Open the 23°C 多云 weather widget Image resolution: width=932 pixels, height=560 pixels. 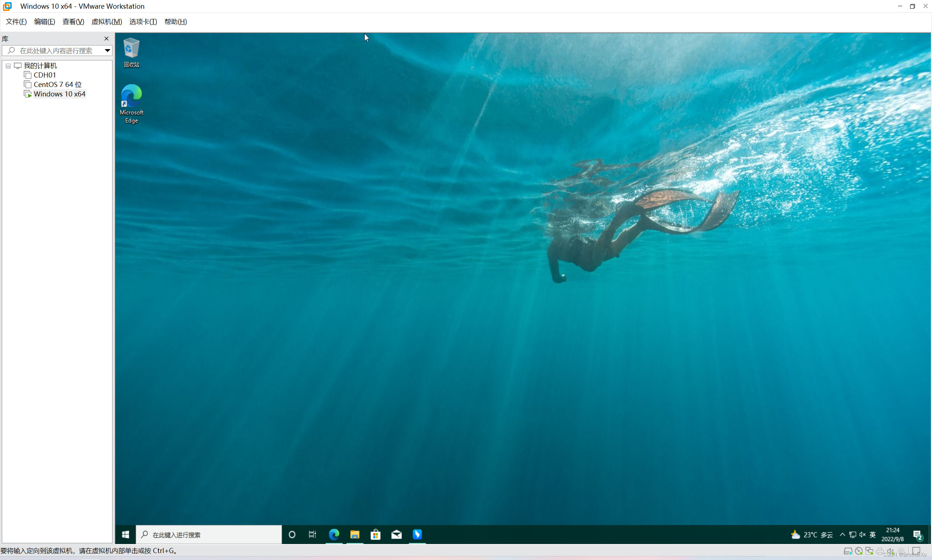(x=811, y=534)
